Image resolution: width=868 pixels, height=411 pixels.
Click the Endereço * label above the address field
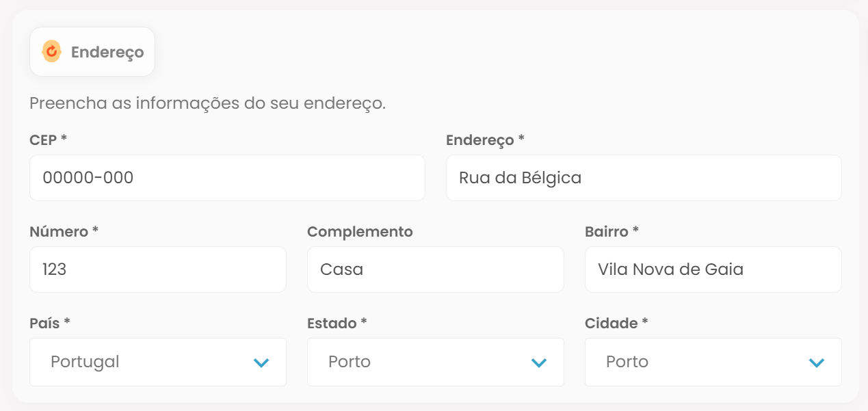pyautogui.click(x=485, y=140)
